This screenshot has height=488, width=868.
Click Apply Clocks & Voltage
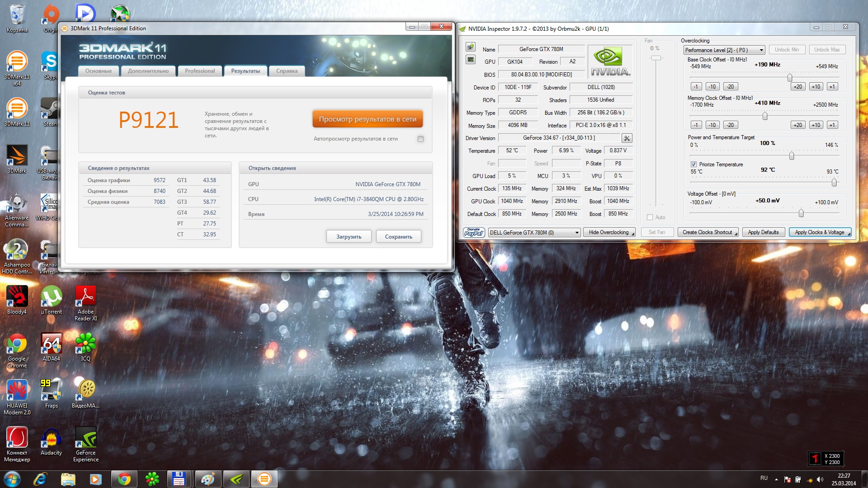pyautogui.click(x=820, y=232)
